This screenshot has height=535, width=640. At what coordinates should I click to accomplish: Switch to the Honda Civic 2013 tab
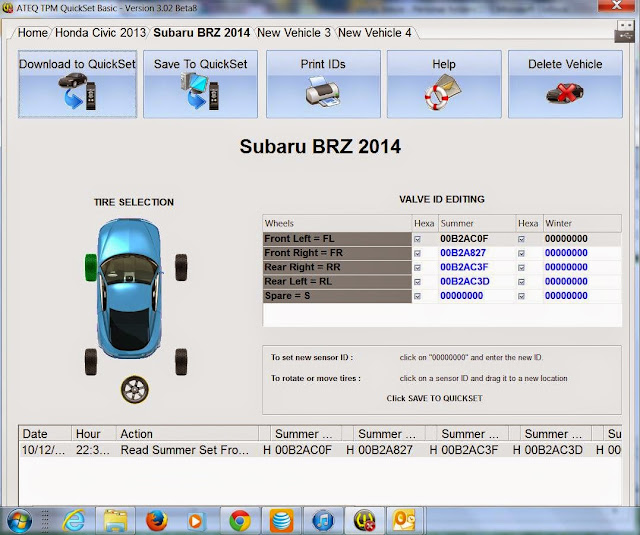(x=100, y=33)
